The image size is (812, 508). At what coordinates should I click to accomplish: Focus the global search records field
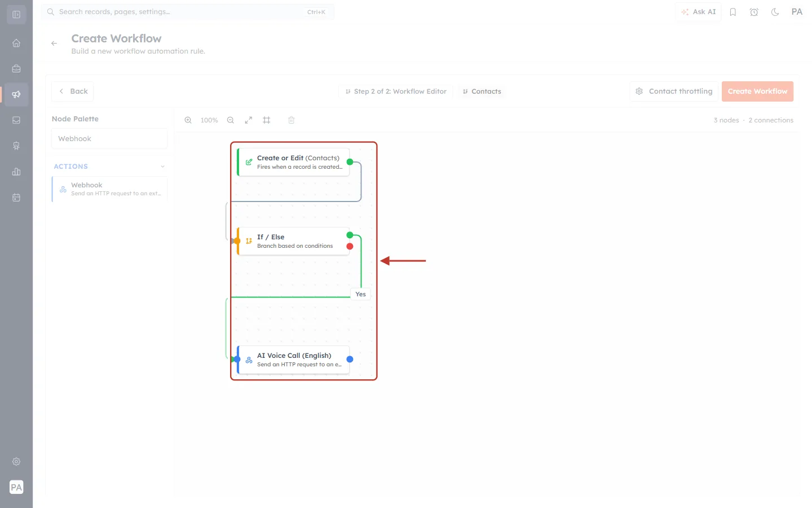click(188, 12)
